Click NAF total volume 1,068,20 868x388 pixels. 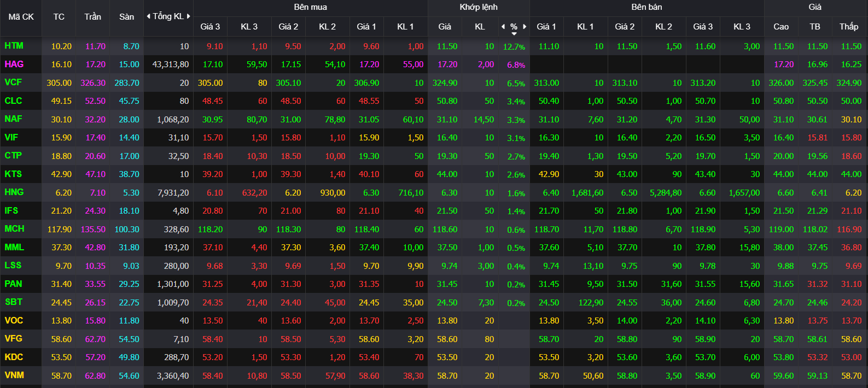tap(173, 120)
